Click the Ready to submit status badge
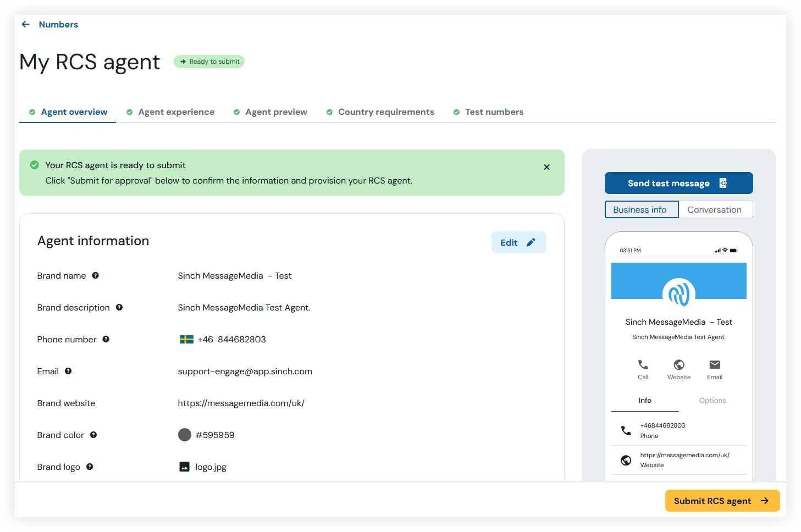The width and height of the screenshot is (801, 532). 209,62
